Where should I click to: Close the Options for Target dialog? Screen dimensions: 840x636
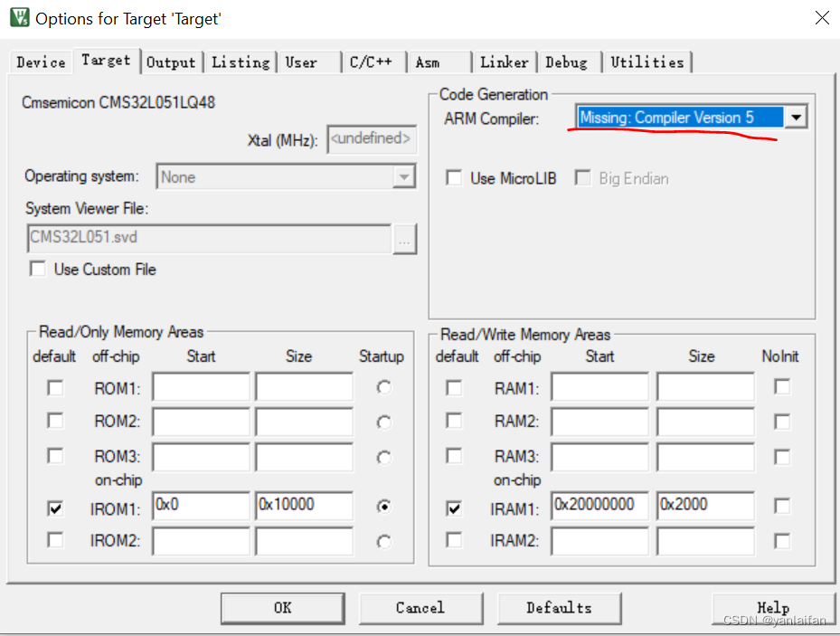pos(821,18)
